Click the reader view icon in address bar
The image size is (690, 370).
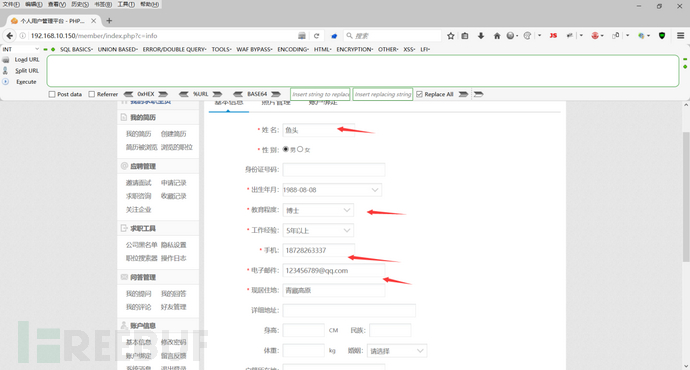pyautogui.click(x=302, y=36)
